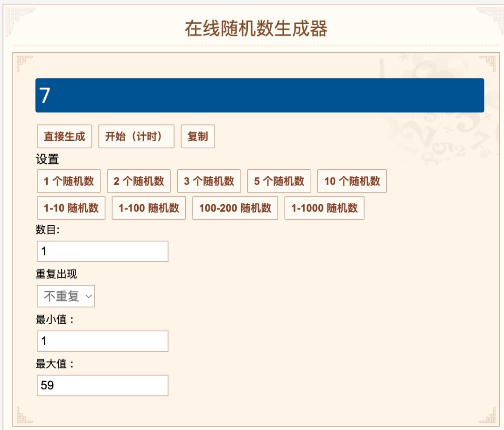Choose the 2 个随机数 preset
The width and height of the screenshot is (504, 430).
click(x=139, y=181)
